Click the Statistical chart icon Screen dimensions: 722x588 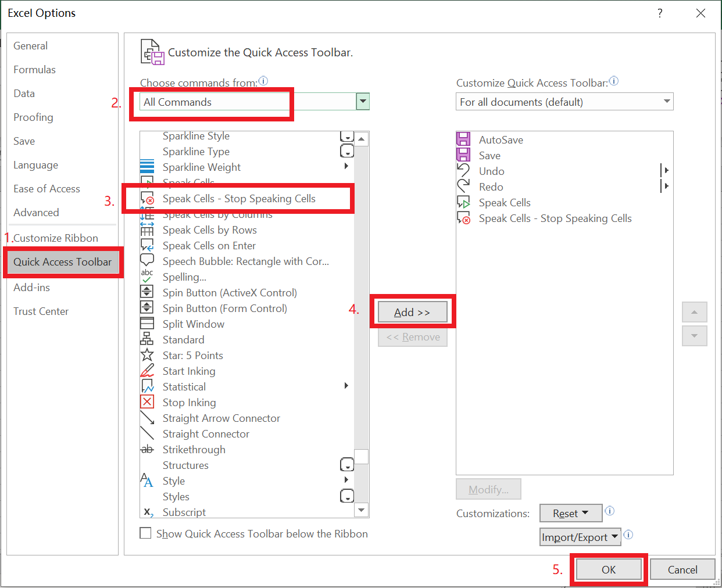[x=147, y=386]
